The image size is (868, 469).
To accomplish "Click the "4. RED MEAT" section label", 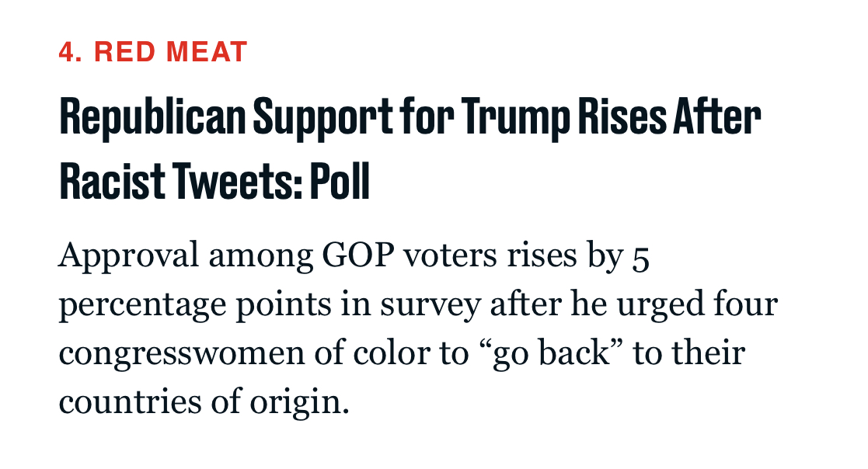I will tap(152, 53).
